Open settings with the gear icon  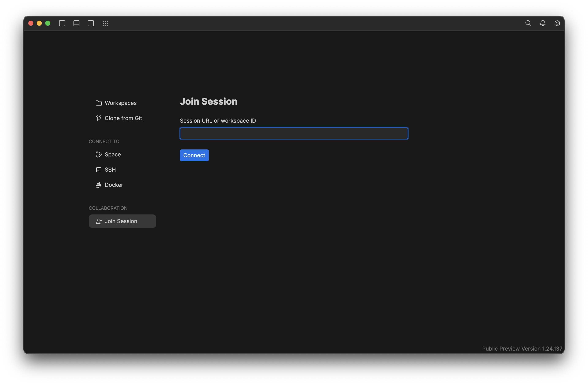click(557, 23)
